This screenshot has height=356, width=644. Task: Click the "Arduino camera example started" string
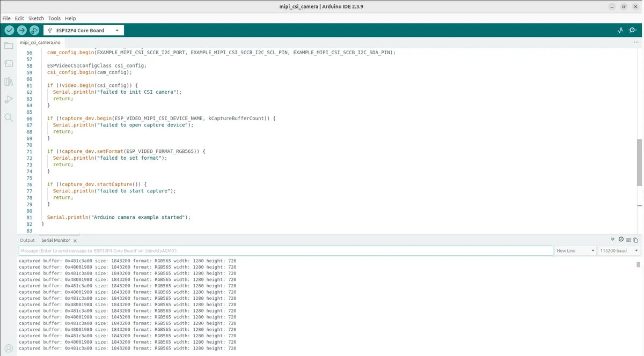[x=139, y=217]
